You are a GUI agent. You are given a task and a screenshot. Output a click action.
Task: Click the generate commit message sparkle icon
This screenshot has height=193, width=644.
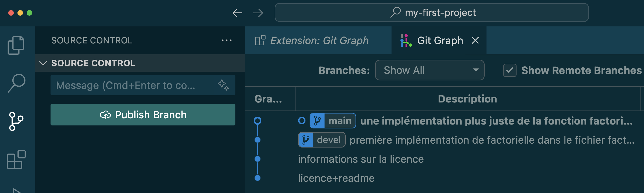[223, 85]
